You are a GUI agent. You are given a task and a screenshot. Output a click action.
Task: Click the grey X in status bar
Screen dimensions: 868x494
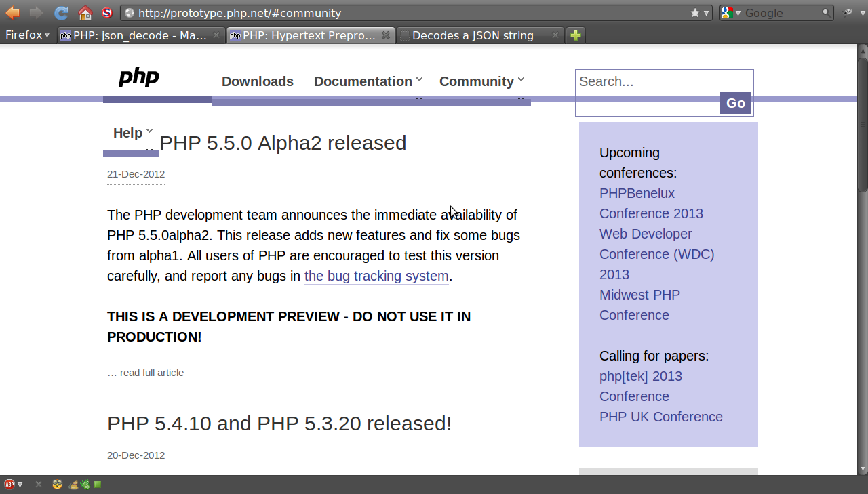point(39,485)
